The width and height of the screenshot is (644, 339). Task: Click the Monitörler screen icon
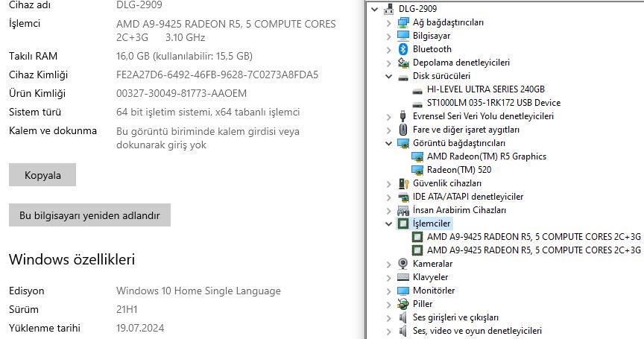coord(403,291)
